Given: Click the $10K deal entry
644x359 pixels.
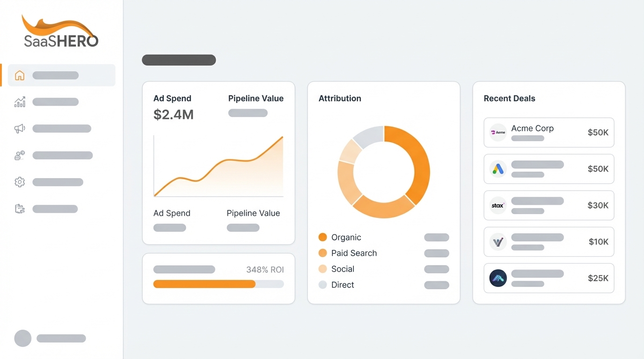Looking at the screenshot, I should (549, 242).
